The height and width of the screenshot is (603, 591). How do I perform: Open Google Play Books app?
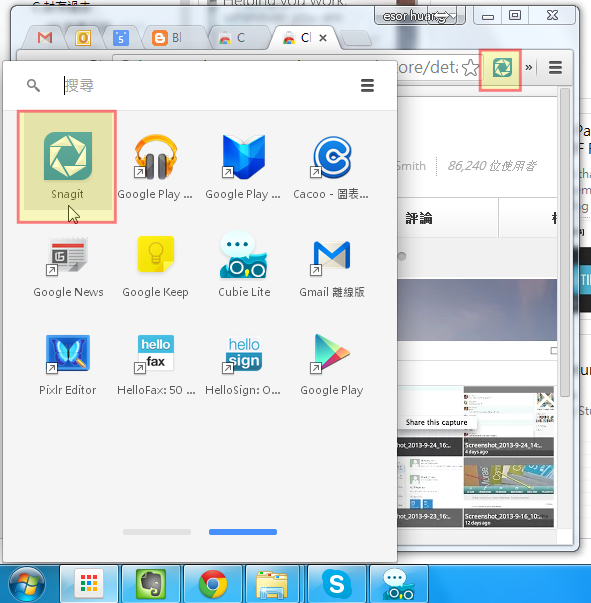[243, 167]
